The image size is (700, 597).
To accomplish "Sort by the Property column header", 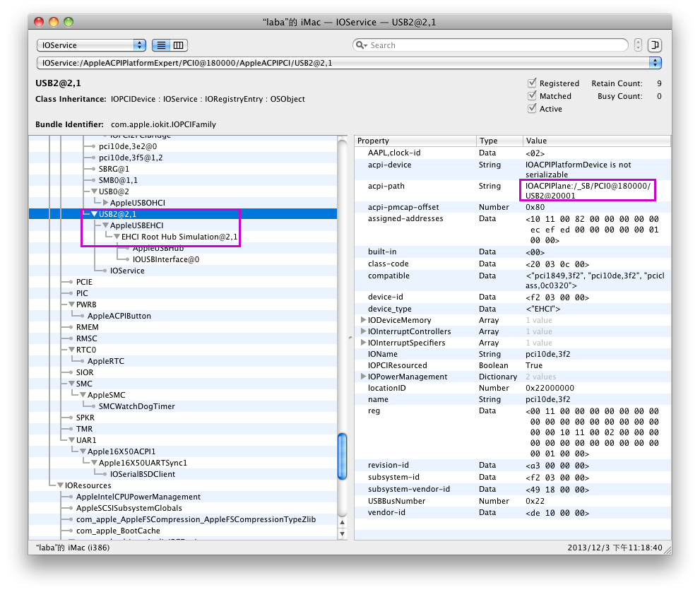I will [415, 141].
